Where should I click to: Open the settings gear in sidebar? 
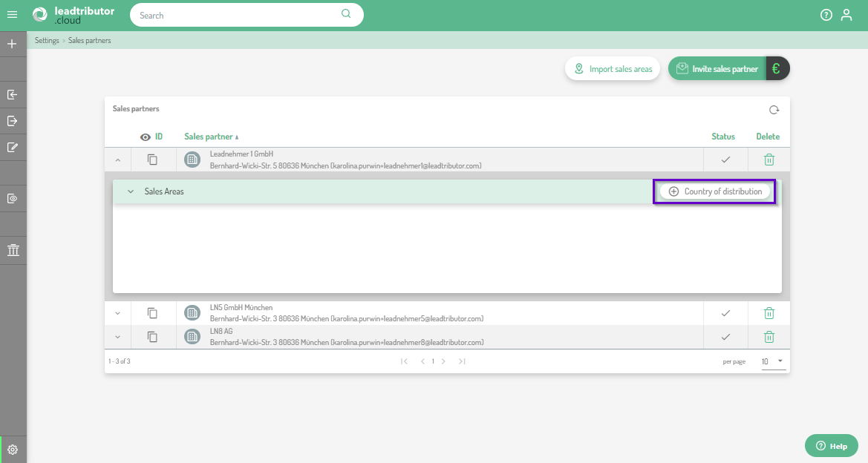click(x=13, y=449)
